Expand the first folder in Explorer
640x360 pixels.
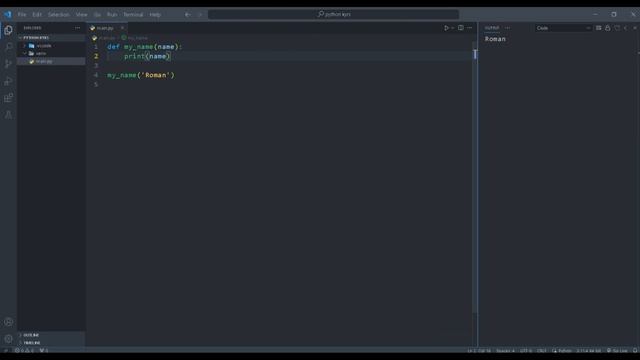point(51,46)
